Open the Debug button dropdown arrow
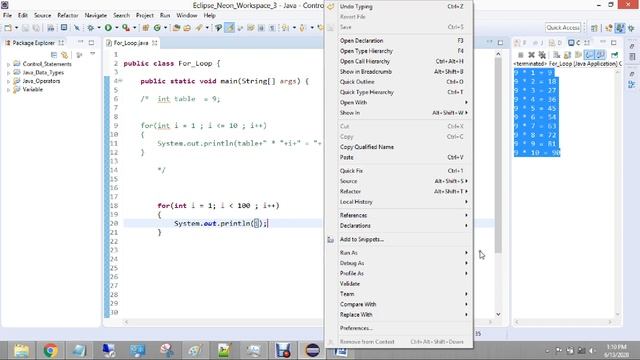 (x=99, y=28)
